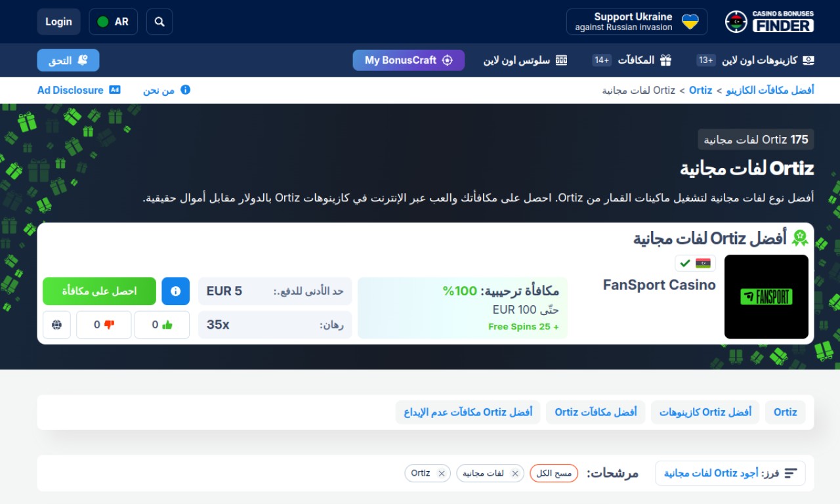
Task: Click the gift box icon in navigation
Action: (x=666, y=60)
